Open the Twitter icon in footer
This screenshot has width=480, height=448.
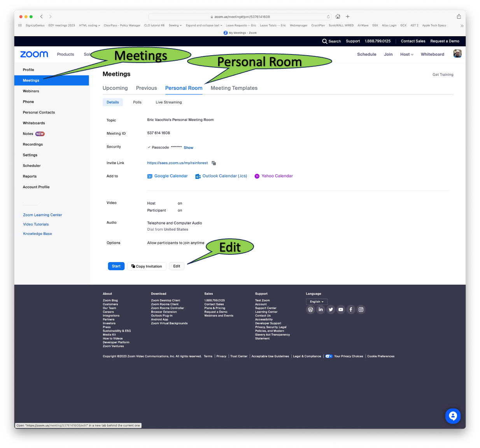point(331,310)
